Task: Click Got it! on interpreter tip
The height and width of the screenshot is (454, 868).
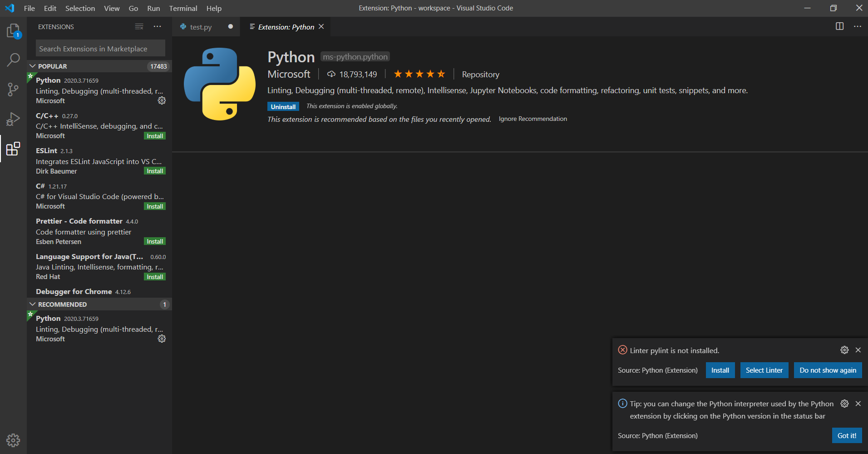Action: pos(847,435)
